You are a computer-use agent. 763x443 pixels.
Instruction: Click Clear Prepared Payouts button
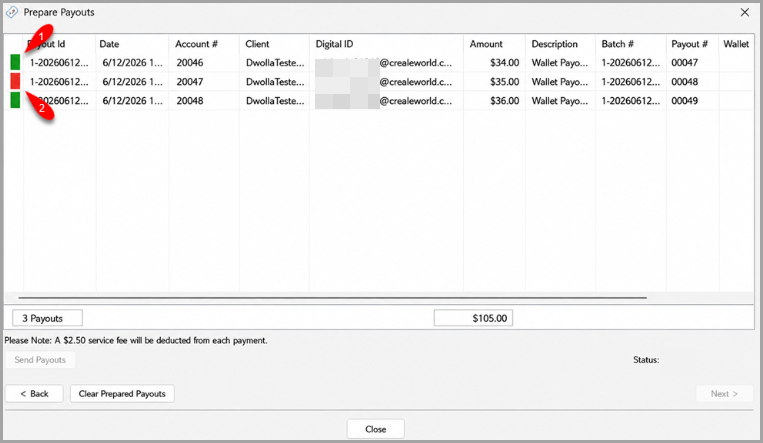(122, 393)
